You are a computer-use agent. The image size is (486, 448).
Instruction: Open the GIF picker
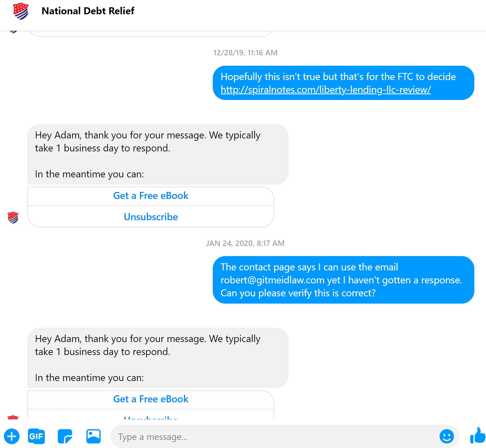[36, 436]
